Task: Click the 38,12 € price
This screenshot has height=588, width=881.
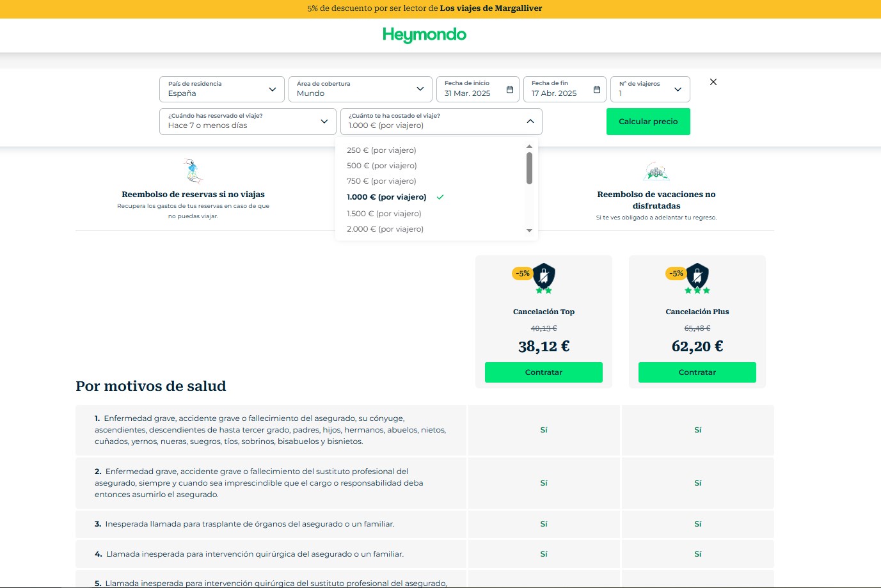Action: pos(544,346)
